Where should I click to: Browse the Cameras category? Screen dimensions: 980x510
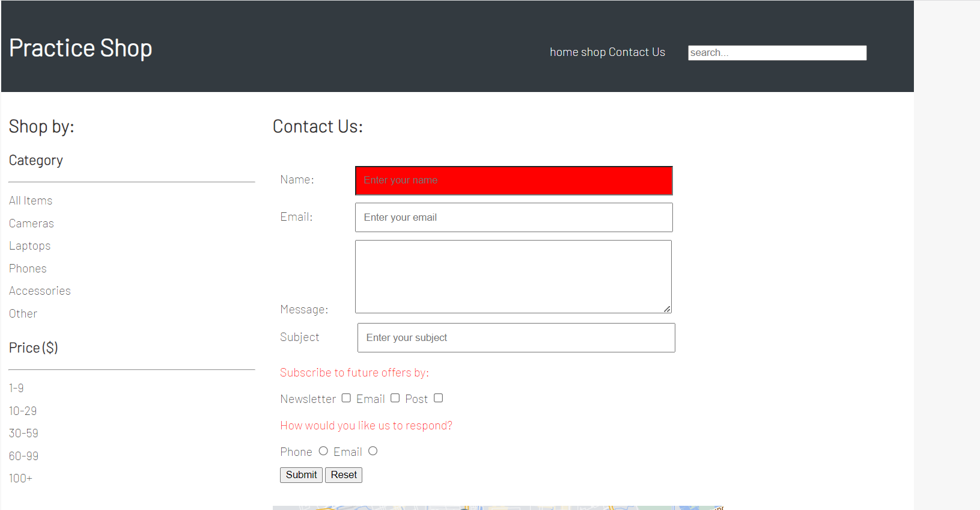coord(31,223)
